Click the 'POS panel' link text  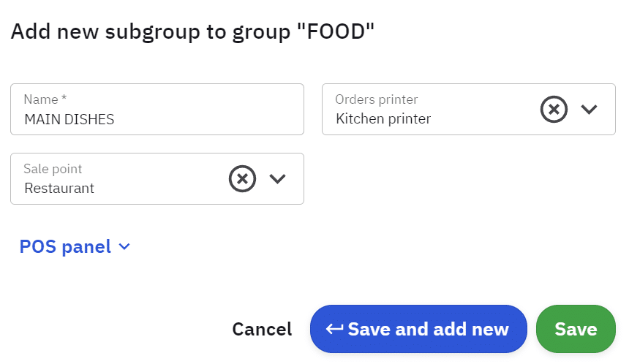click(65, 247)
